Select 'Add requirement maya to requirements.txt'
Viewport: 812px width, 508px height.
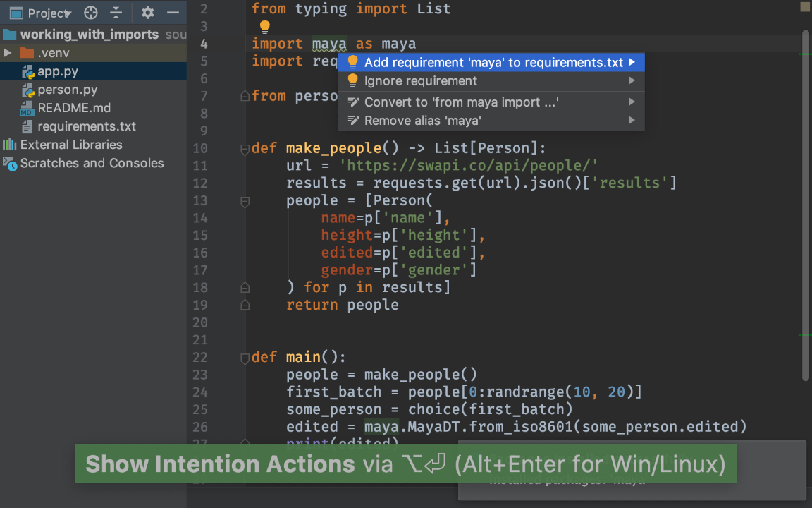[493, 62]
